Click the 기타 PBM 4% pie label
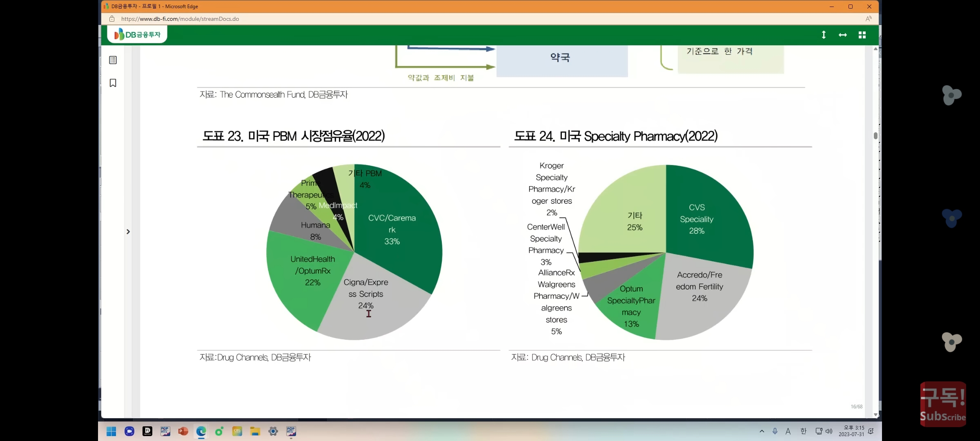Screen dimensions: 980x441 coord(365,179)
